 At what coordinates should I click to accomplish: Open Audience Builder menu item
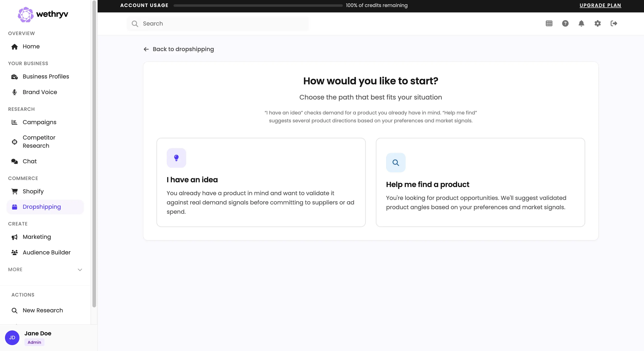coord(47,252)
